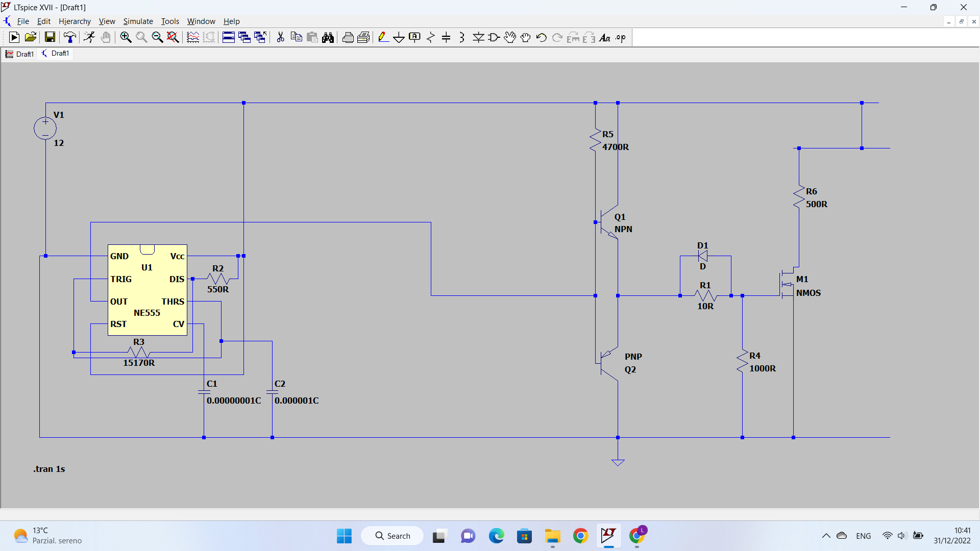Screen dimensions: 980x551
Task: Click the Cut scissors tool
Action: (280, 37)
